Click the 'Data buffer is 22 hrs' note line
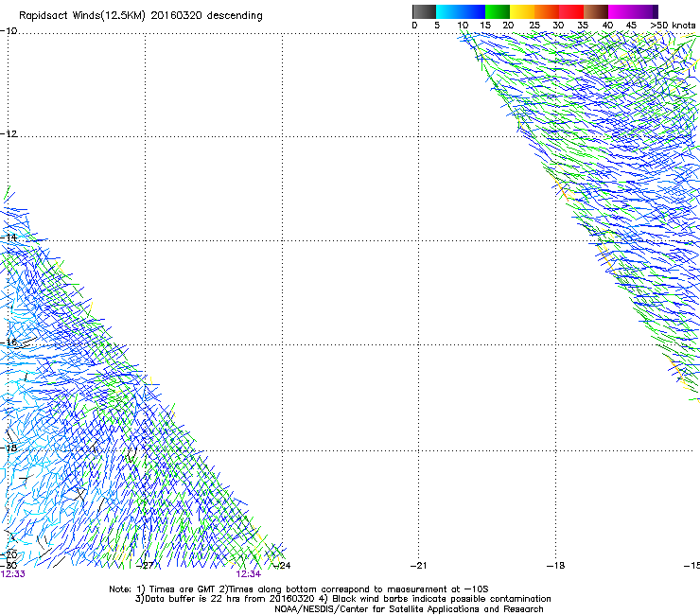700x615 pixels. pyautogui.click(x=342, y=599)
